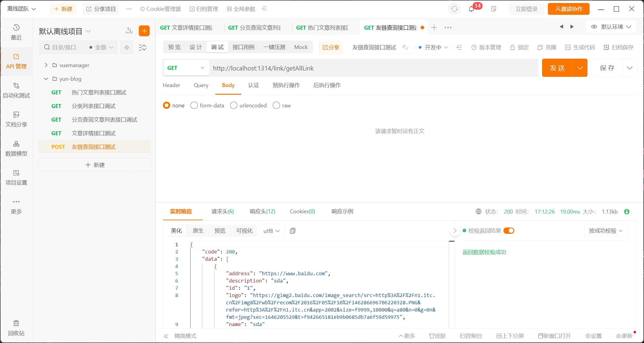Screen dimensions: 644x343
Task: Click the sync refresh icon in top bar
Action: [x=454, y=9]
